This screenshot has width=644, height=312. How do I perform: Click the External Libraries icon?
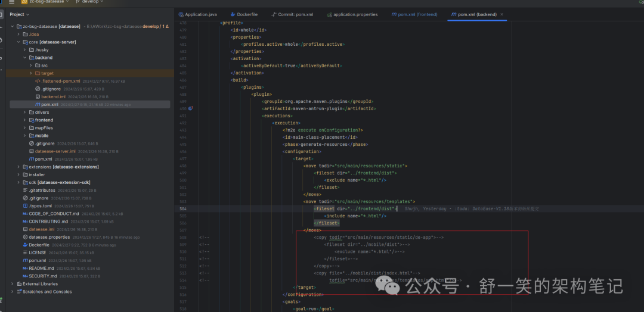[x=18, y=284]
